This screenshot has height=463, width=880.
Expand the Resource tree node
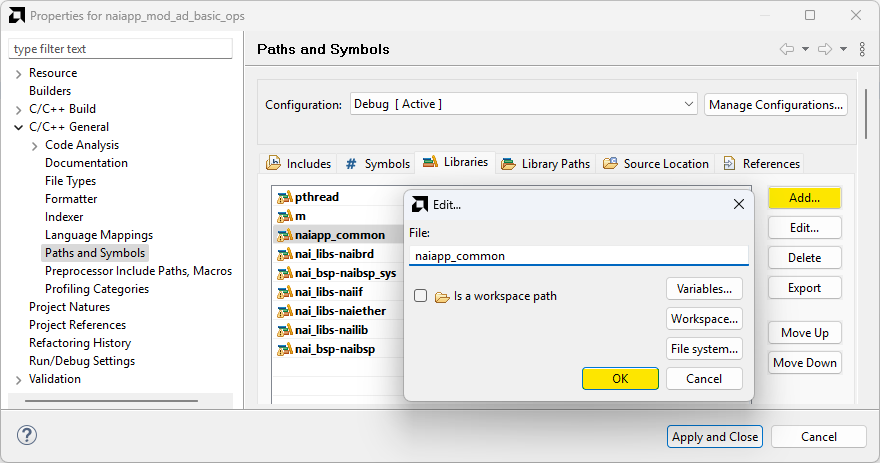[x=19, y=73]
